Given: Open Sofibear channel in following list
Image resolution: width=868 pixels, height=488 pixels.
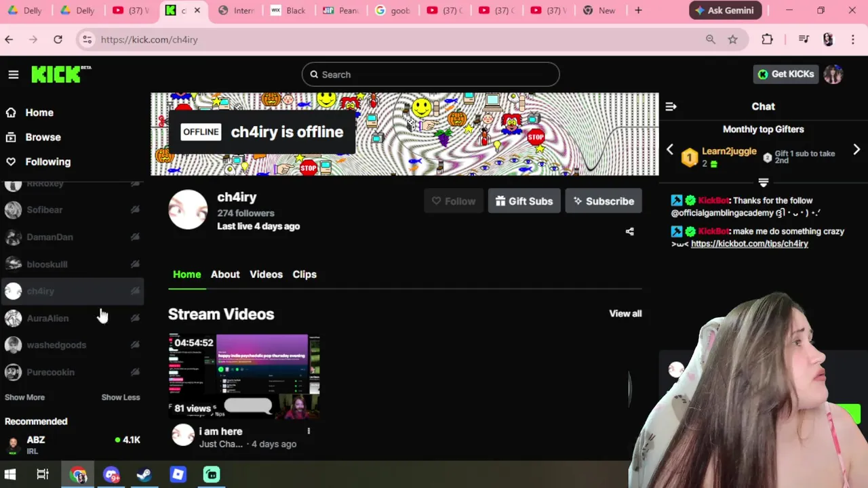Looking at the screenshot, I should 73,210.
